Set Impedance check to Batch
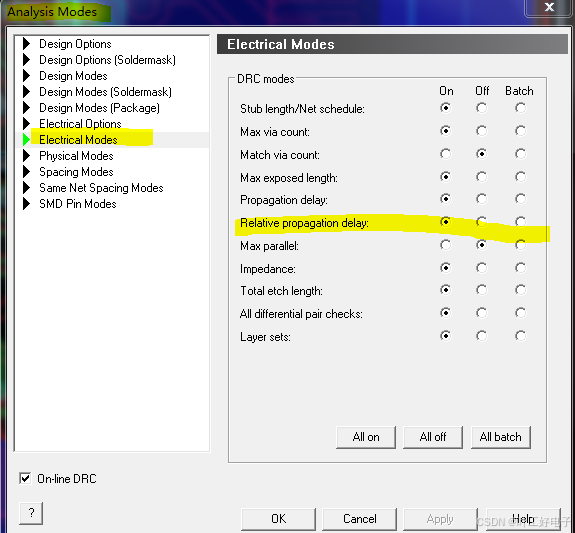575x533 pixels. click(520, 268)
